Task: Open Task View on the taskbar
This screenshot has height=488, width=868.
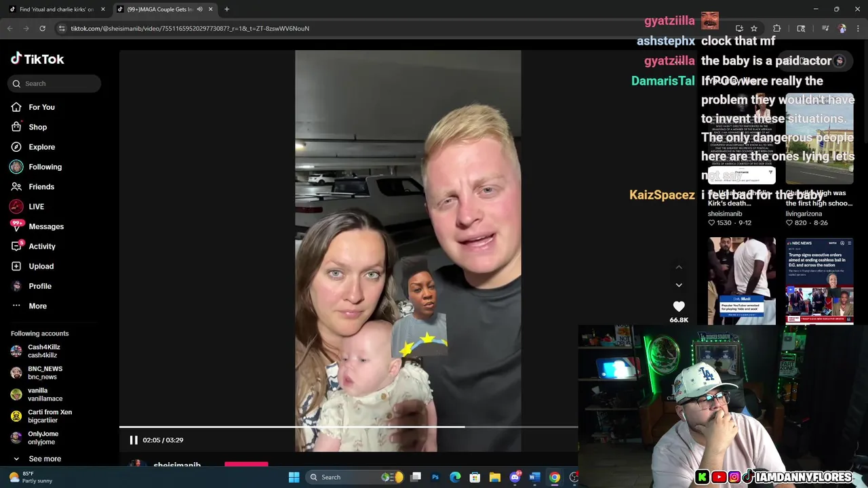Action: click(x=416, y=477)
